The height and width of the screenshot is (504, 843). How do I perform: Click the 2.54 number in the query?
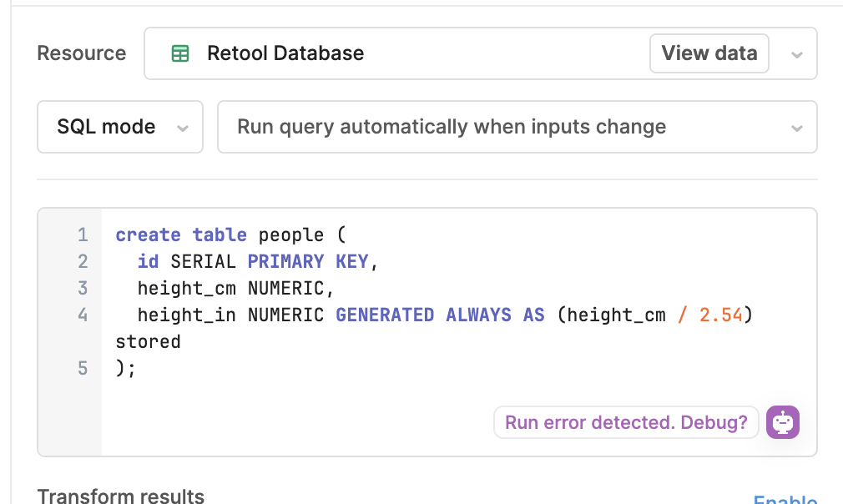721,315
